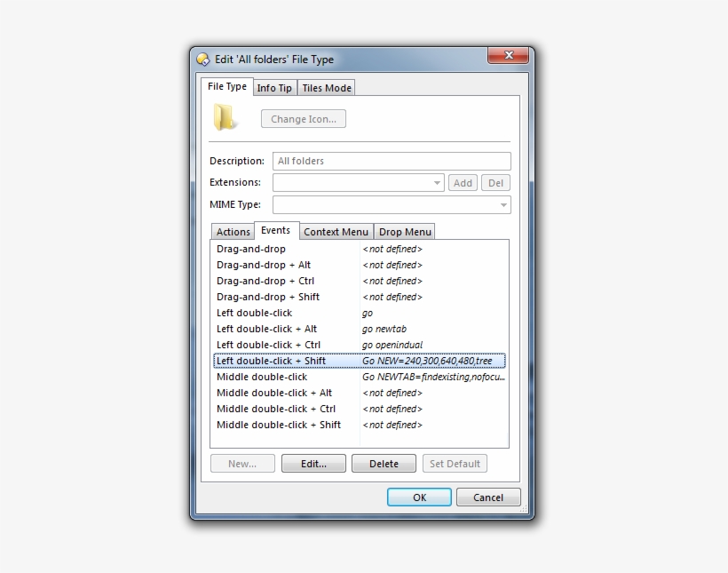Select Left double-click + Alt event

pyautogui.click(x=266, y=329)
